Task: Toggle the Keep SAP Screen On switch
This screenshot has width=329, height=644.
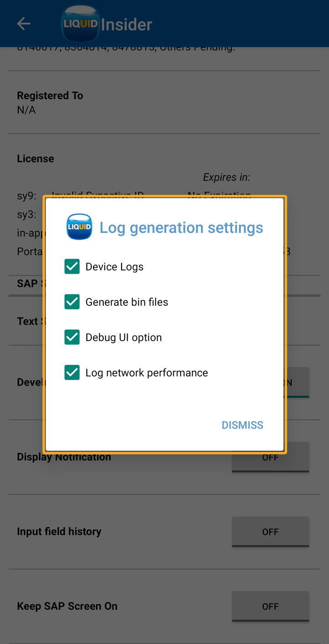Action: coord(270,606)
